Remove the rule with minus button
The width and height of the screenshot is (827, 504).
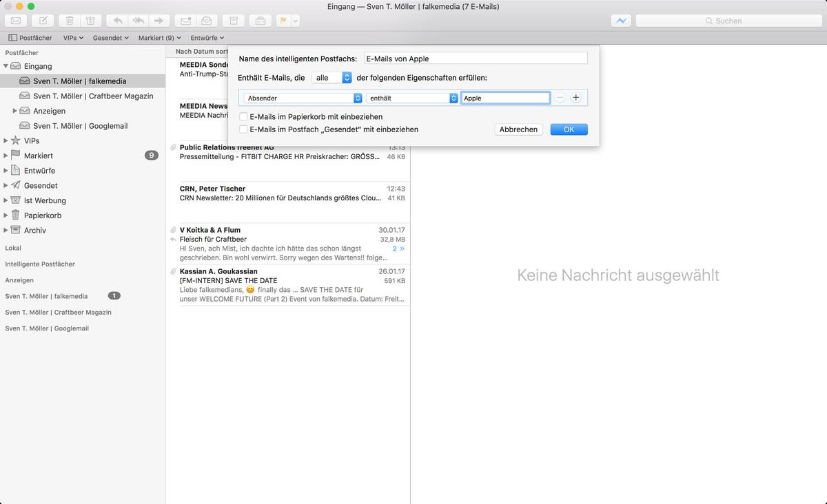coord(560,98)
